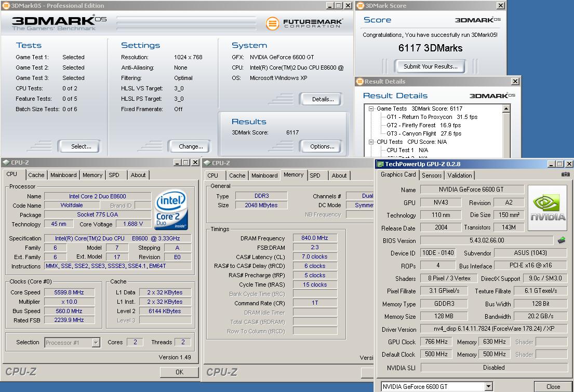Click the CAS# Latency 7.0 clocks field
574x392 pixels.
pyautogui.click(x=315, y=256)
